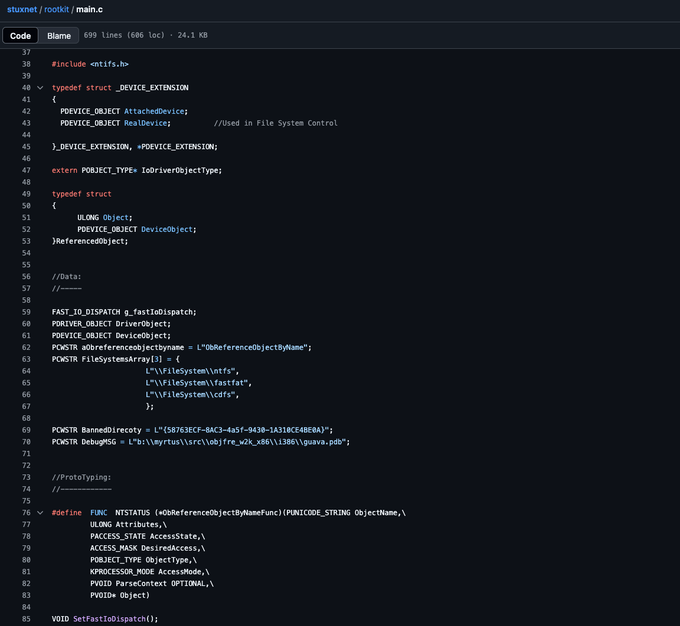Image resolution: width=680 pixels, height=626 pixels.
Task: Select line number 47
Action: pos(26,170)
